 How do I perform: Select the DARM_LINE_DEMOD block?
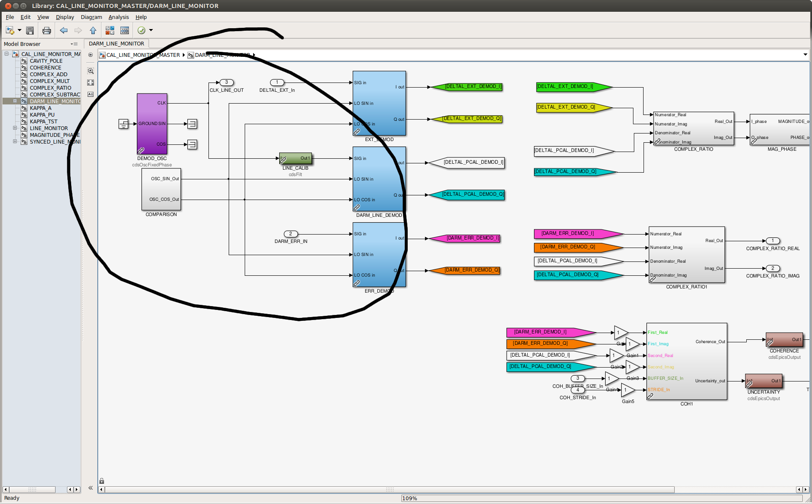click(x=379, y=179)
